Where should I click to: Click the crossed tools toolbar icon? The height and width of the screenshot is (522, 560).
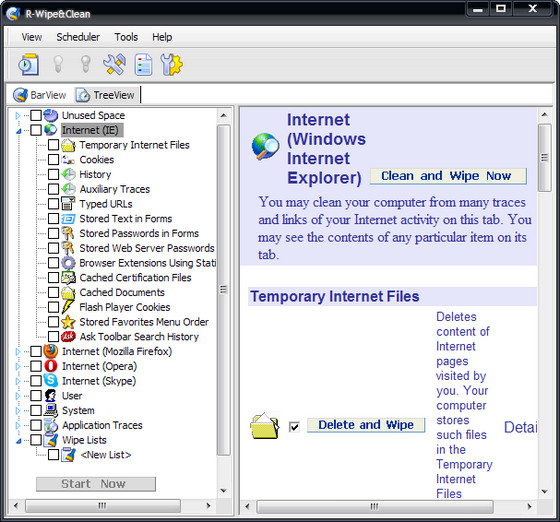[x=114, y=65]
